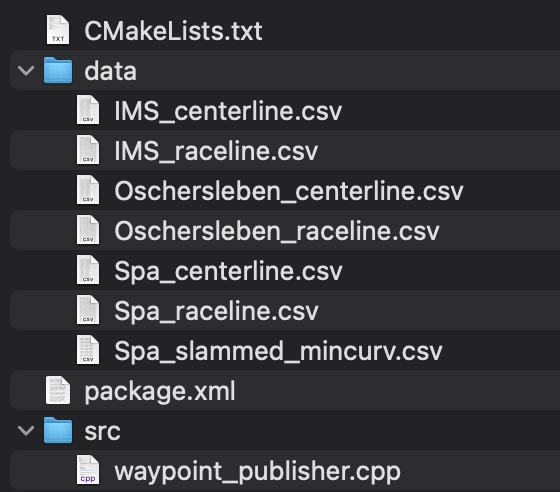Screen dimensions: 560x492
Task: Click the IMS_centerline.csv file icon
Action: [x=88, y=110]
